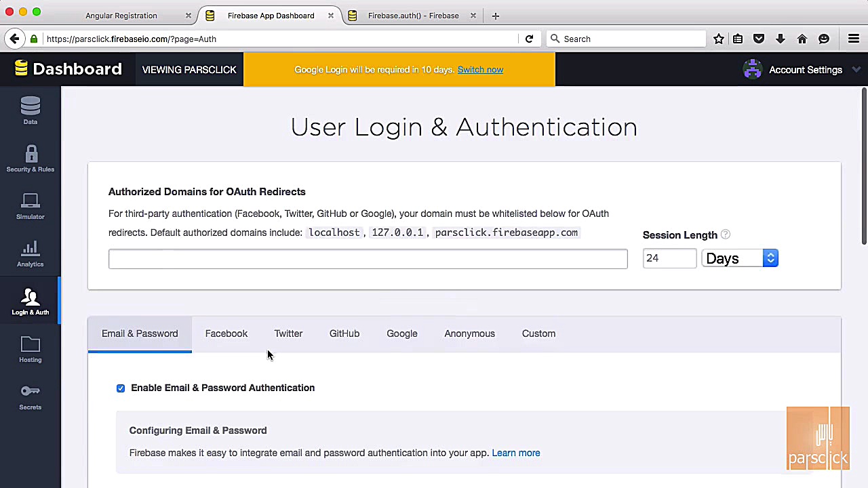Viewport: 868px width, 488px height.
Task: Click the Pocket save icon
Action: tap(759, 39)
